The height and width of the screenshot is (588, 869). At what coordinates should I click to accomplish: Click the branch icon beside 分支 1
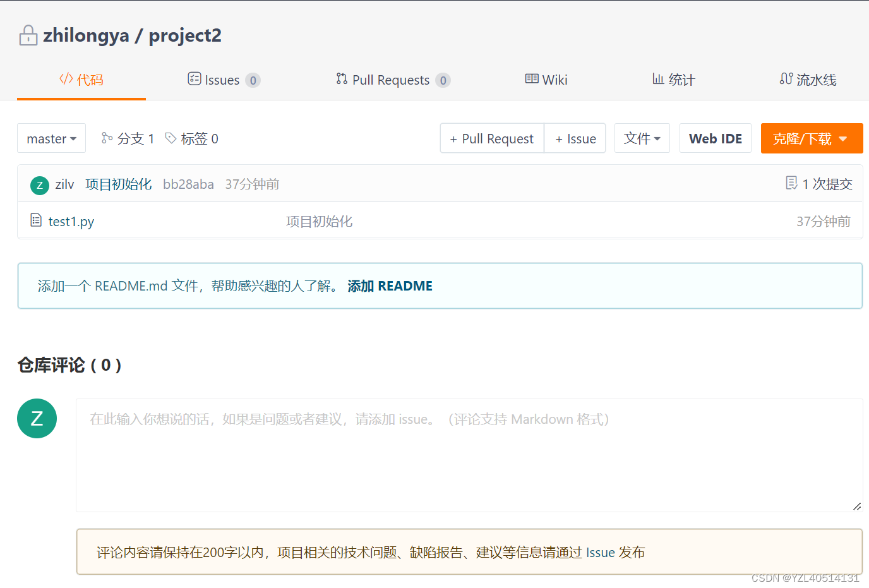(x=107, y=138)
